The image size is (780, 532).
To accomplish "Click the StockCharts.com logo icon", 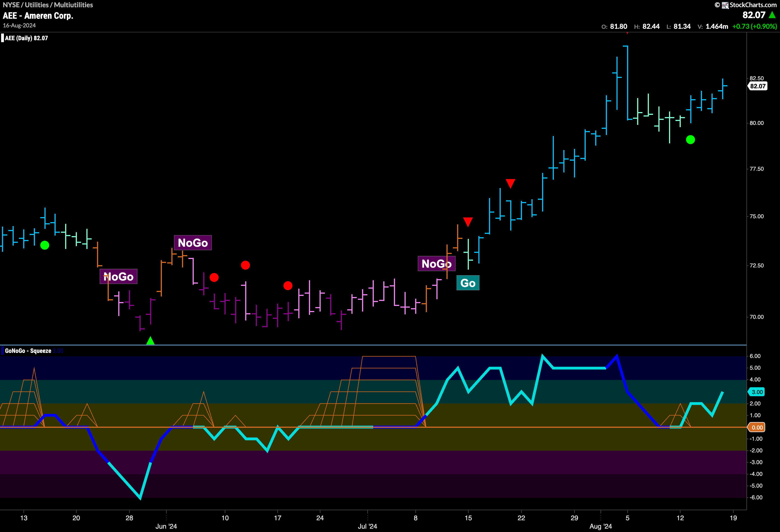I will click(x=725, y=5).
